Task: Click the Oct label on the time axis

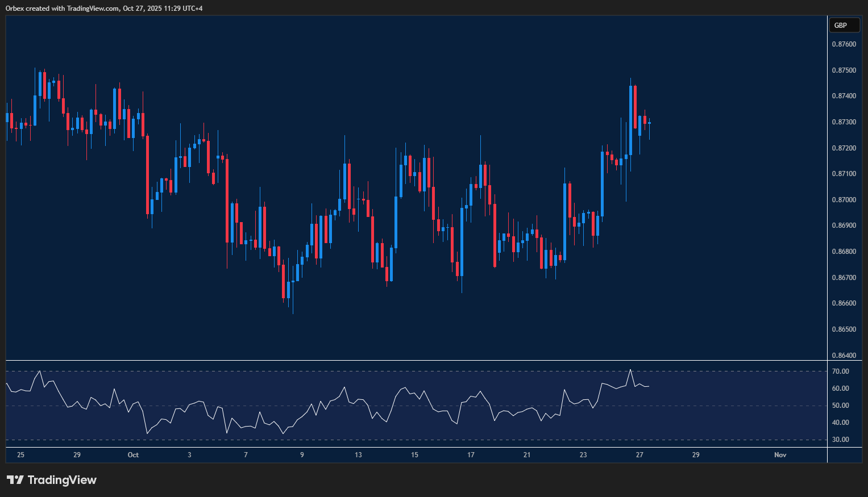Action: point(133,454)
